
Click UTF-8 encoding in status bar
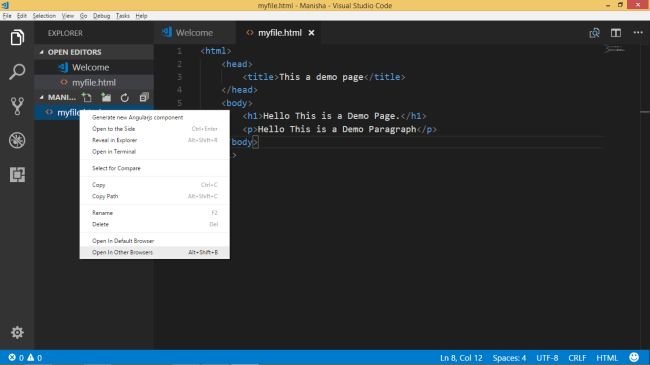[547, 358]
